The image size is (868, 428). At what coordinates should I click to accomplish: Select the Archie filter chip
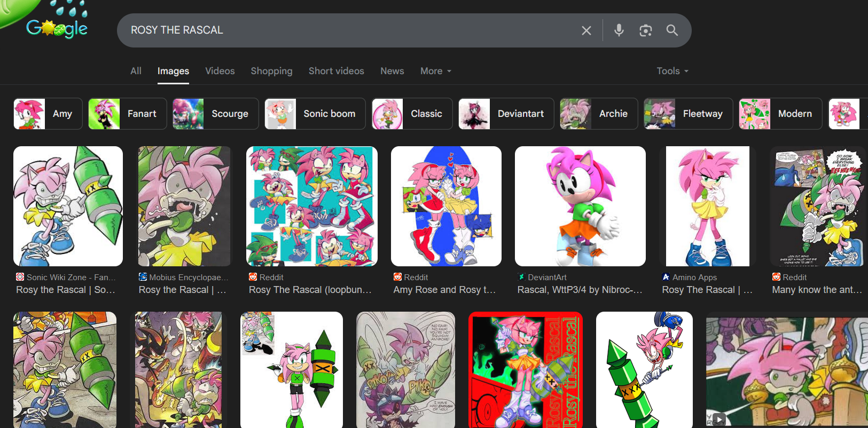[599, 114]
